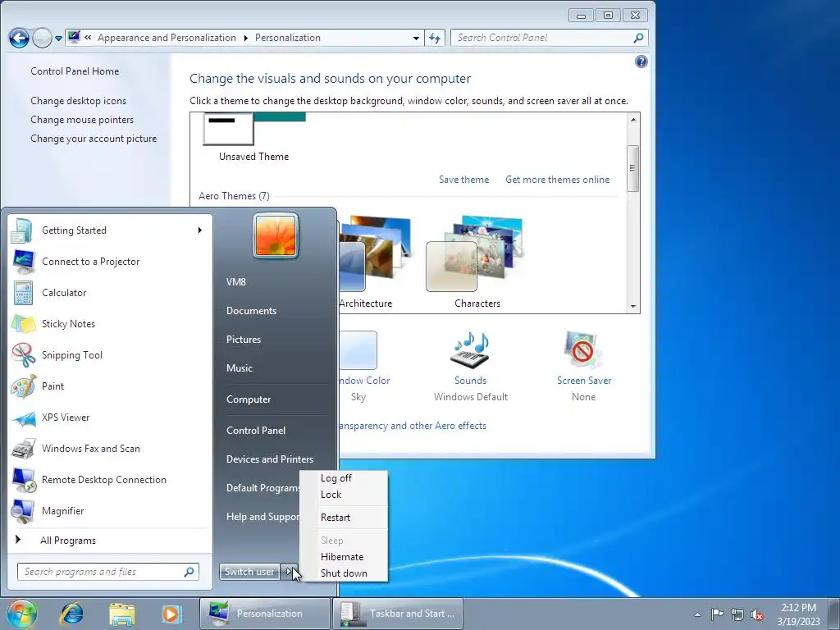
Task: Open the address bar history dropdown
Action: point(416,38)
